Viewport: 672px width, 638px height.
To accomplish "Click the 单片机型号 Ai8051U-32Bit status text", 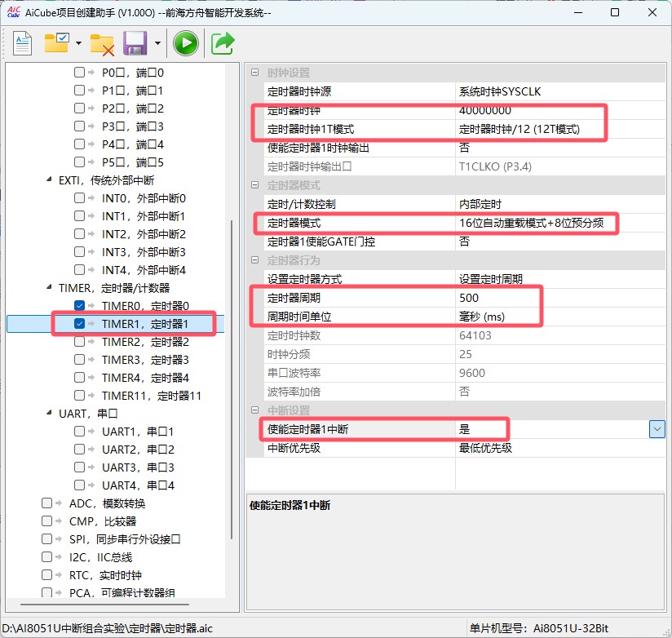I will click(539, 628).
